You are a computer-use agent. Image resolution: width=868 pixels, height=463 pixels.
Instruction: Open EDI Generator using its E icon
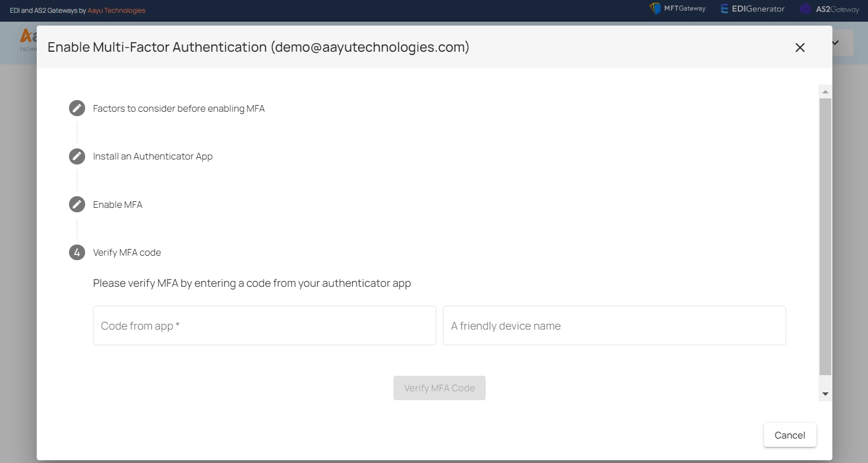pos(723,8)
